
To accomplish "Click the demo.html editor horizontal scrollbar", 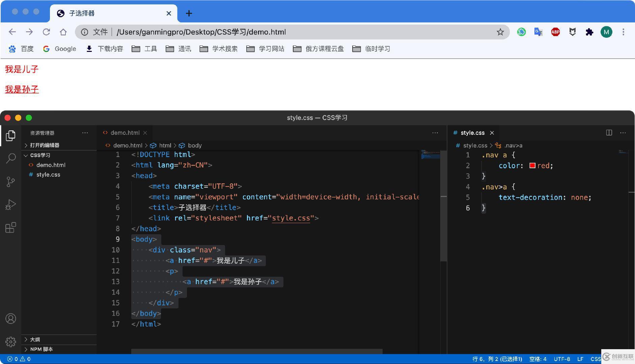I will 257,352.
